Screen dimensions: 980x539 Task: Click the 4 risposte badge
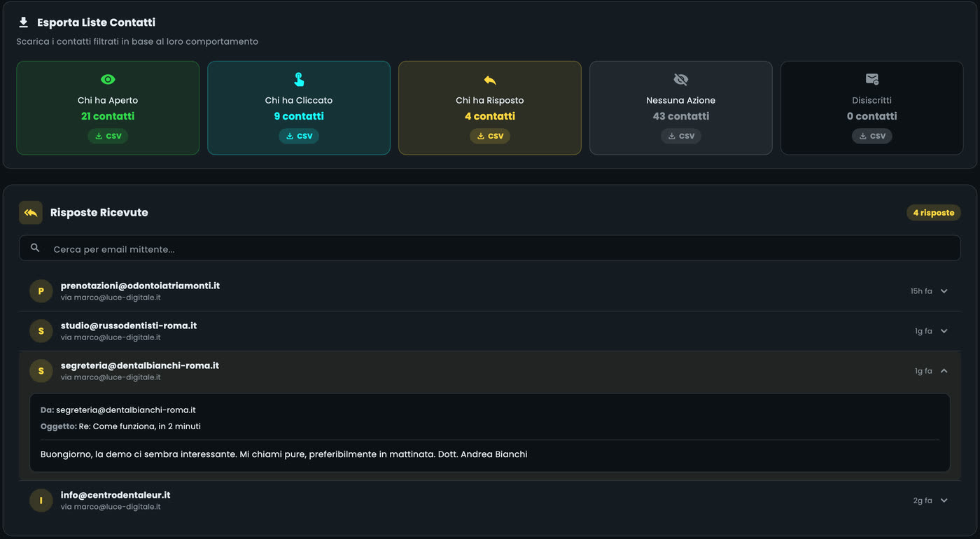tap(934, 213)
